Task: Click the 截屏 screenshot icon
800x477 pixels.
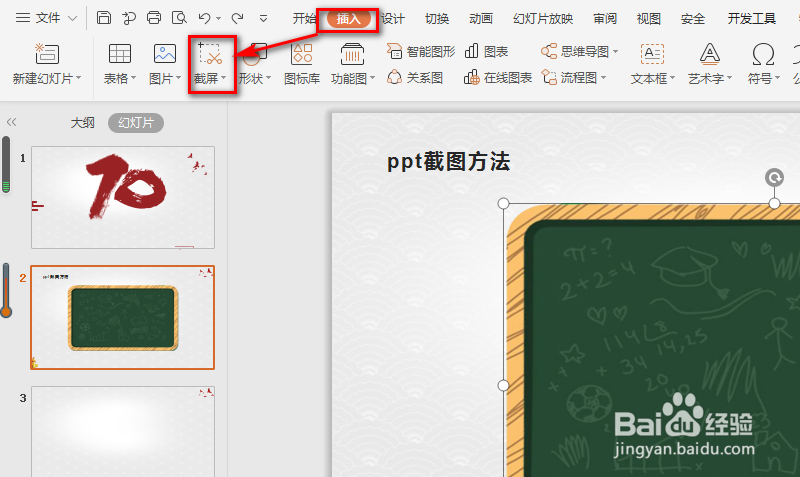Action: pos(210,54)
